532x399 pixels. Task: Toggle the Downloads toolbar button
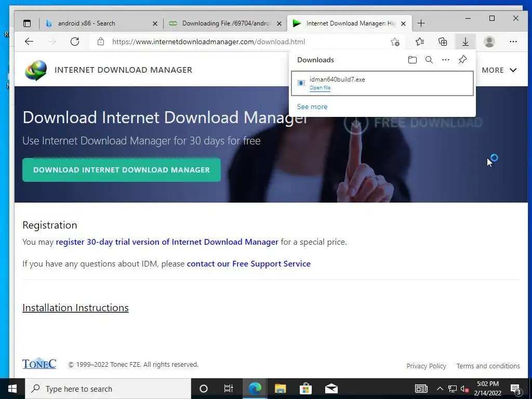click(465, 42)
